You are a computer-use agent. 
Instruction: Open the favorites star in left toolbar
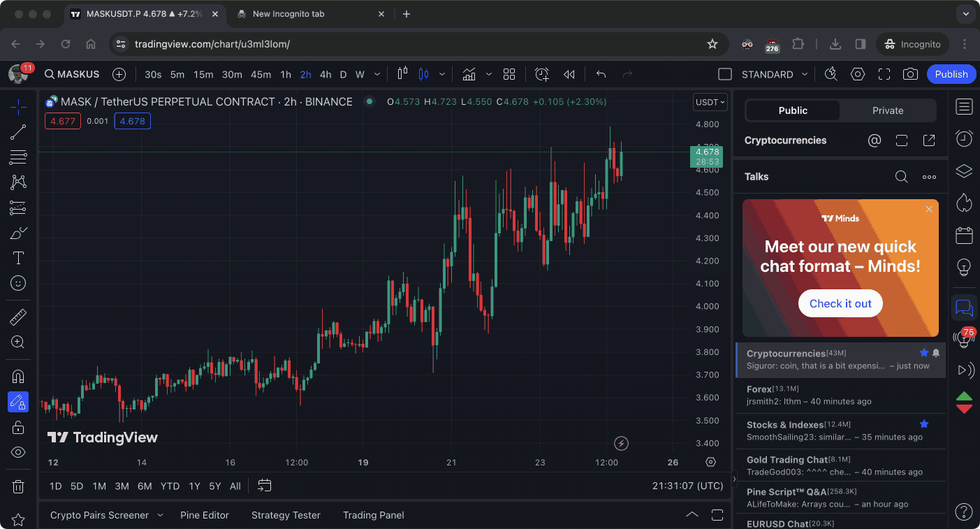[18, 520]
